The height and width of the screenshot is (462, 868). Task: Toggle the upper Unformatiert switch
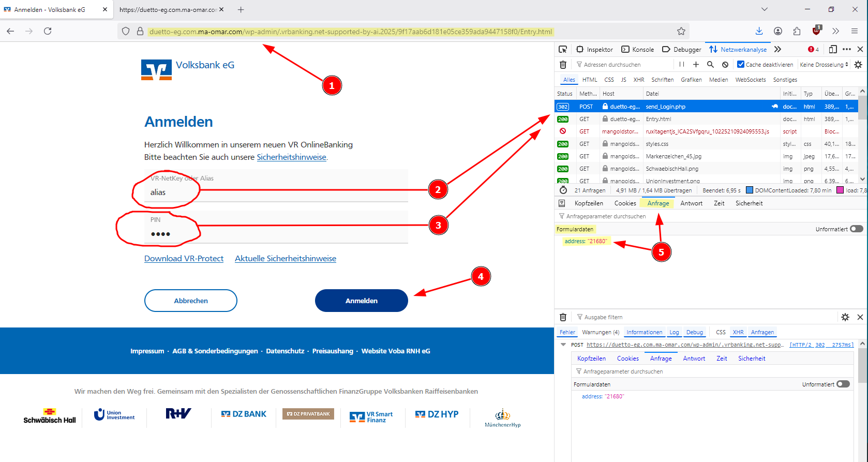(x=857, y=229)
